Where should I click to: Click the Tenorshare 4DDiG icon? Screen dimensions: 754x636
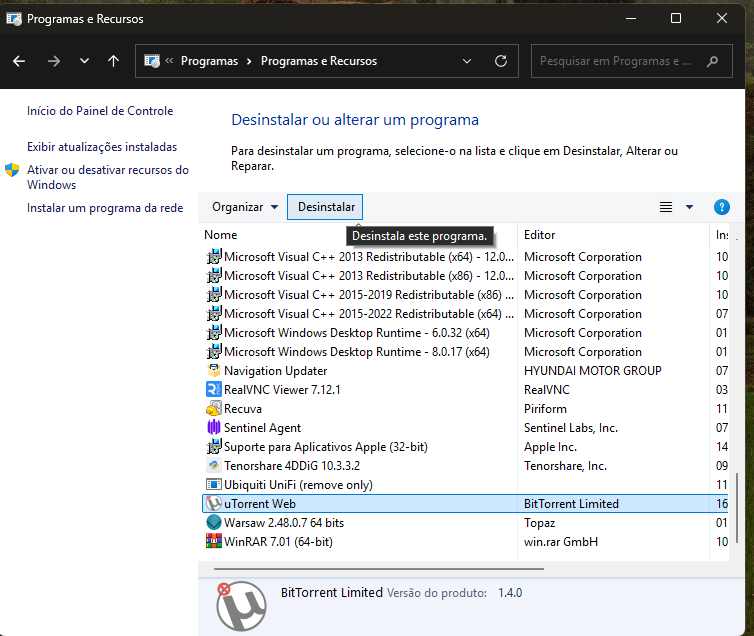[x=214, y=466]
